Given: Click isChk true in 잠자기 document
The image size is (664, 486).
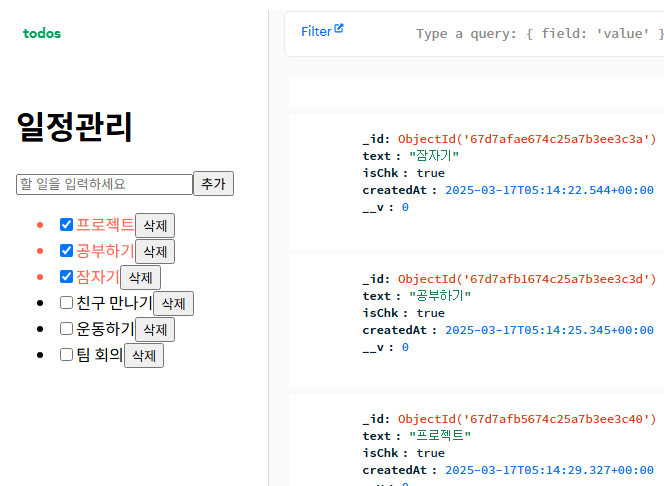Looking at the screenshot, I should coord(430,173).
